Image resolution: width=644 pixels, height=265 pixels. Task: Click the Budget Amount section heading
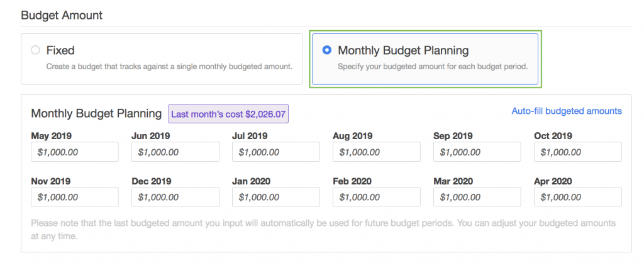click(62, 15)
